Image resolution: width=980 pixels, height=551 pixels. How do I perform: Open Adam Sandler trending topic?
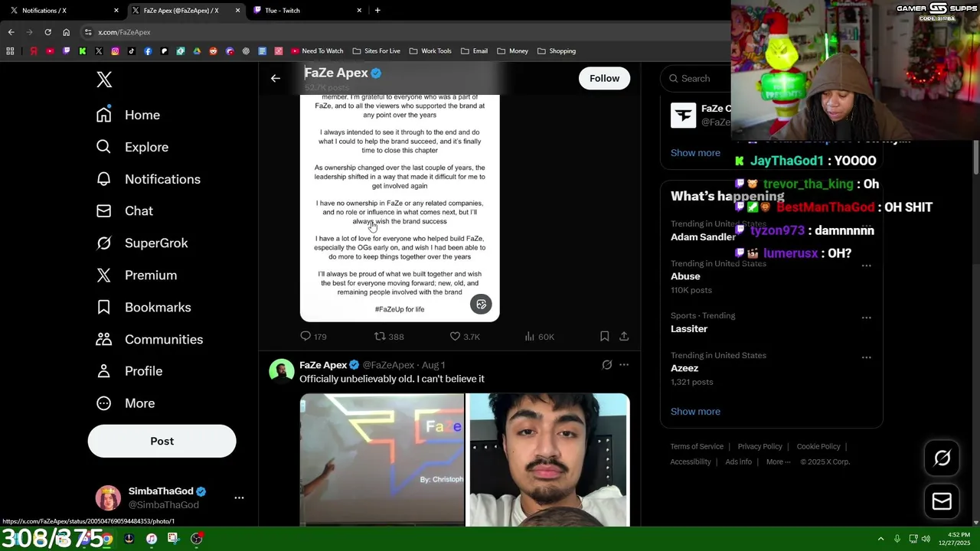pyautogui.click(x=703, y=237)
